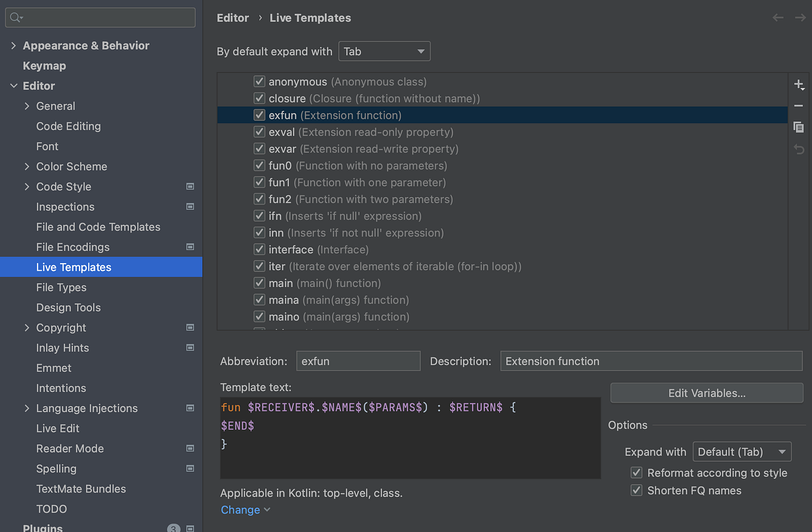812x532 pixels.
Task: Click the Editor breadcrumb
Action: pyautogui.click(x=233, y=17)
